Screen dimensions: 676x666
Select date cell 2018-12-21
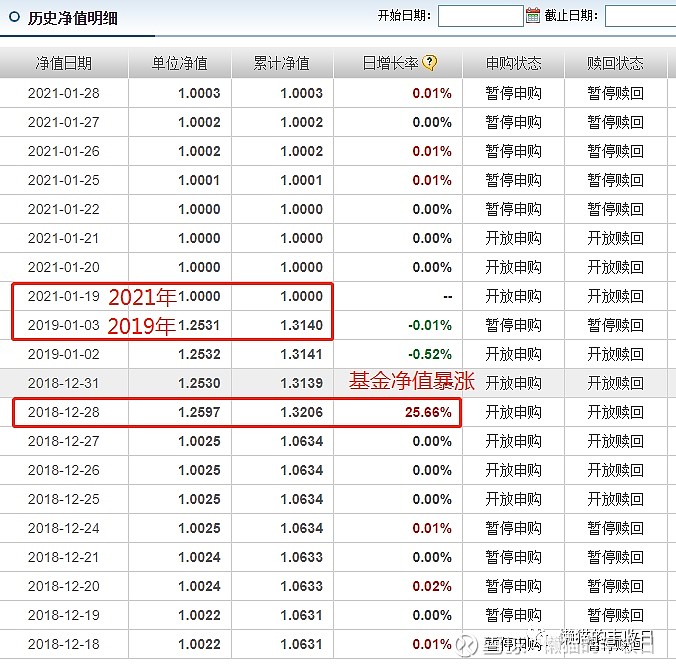pyautogui.click(x=64, y=557)
